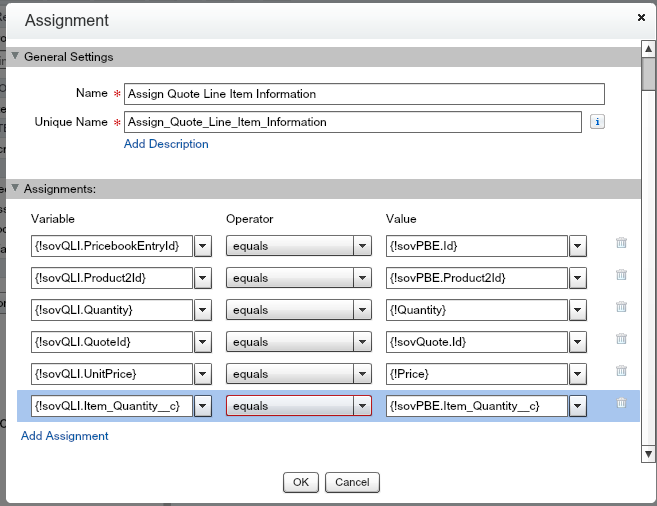Click trash icon for Quantity row
The width and height of the screenshot is (657, 506).
click(621, 307)
